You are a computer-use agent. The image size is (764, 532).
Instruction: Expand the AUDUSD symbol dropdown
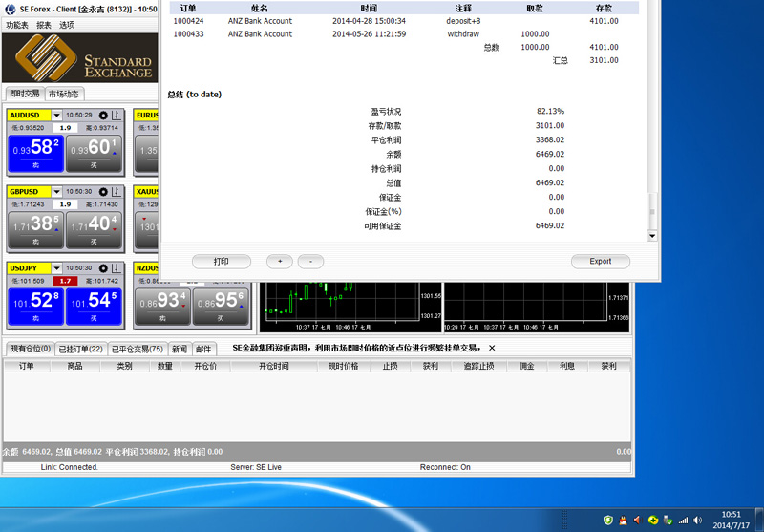(56, 116)
